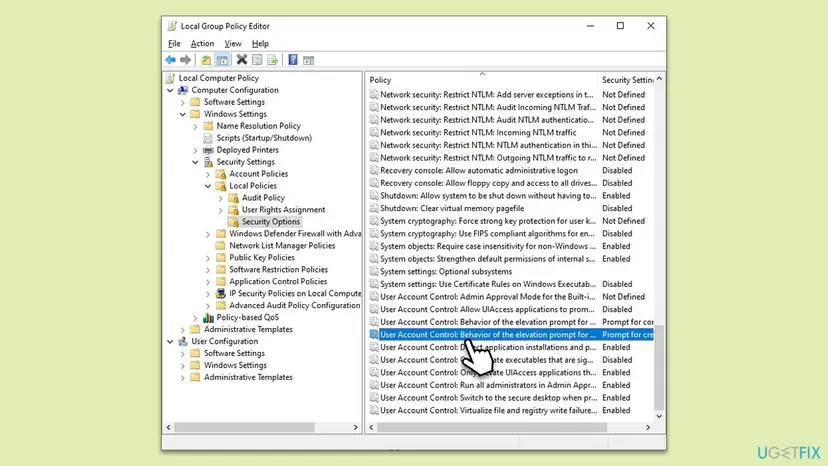Click policy icon of System settings: Optional subsystems

tap(374, 272)
